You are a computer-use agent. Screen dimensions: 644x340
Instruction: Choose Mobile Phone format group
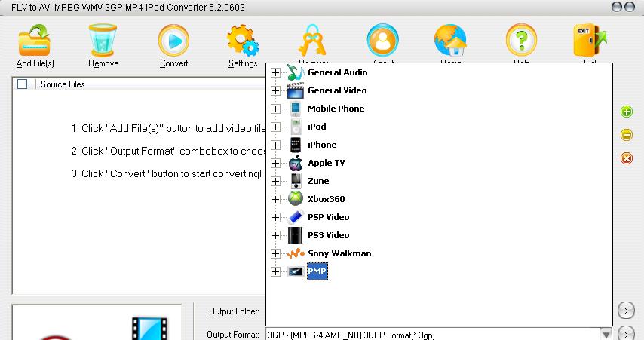point(336,109)
